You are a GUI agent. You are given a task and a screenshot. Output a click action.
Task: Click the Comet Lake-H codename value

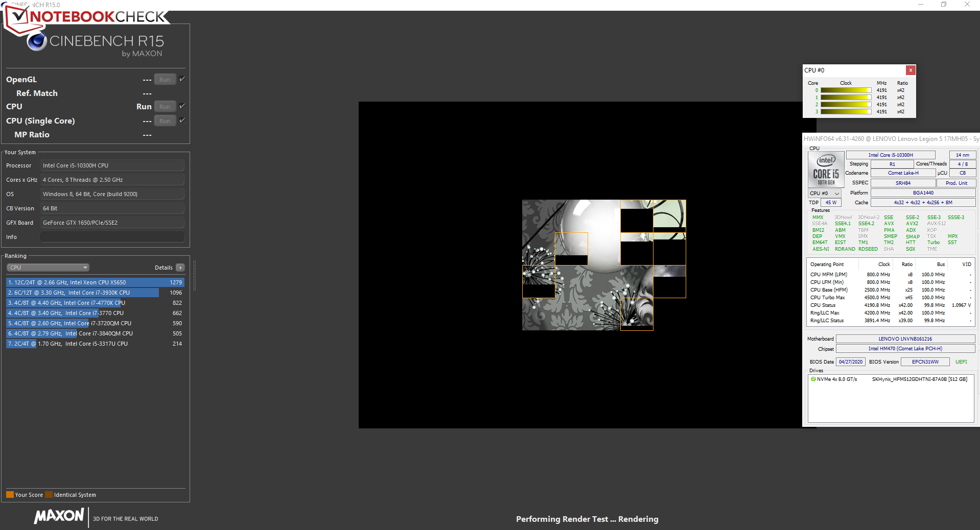(x=903, y=173)
